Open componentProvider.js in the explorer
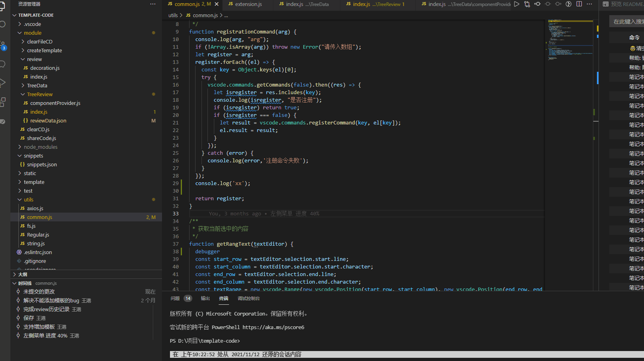 pos(55,103)
